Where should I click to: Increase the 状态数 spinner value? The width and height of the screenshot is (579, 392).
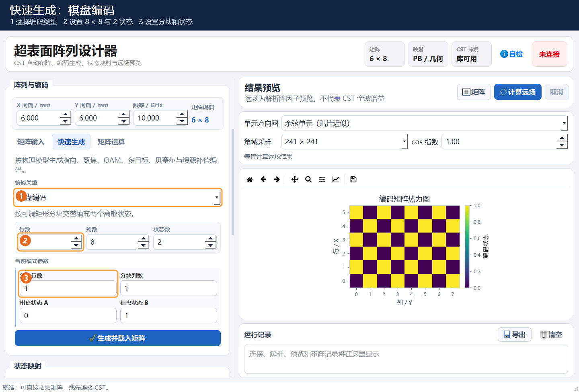pyautogui.click(x=211, y=239)
